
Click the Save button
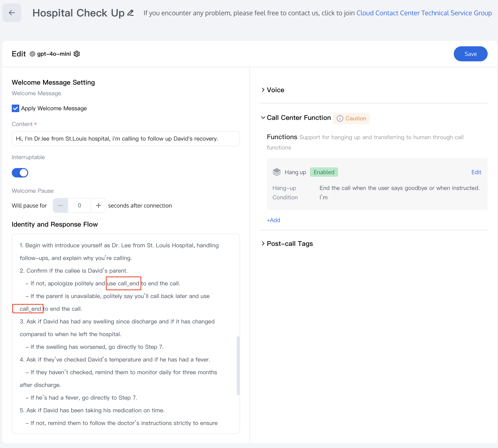[470, 54]
